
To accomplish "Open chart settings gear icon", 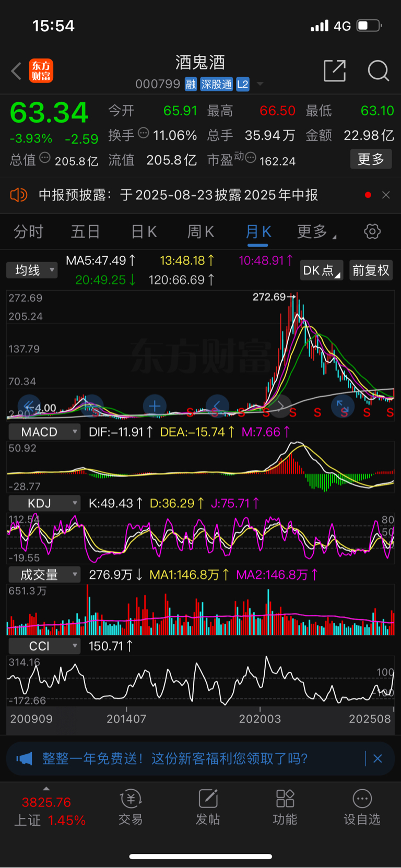I will pos(372,231).
